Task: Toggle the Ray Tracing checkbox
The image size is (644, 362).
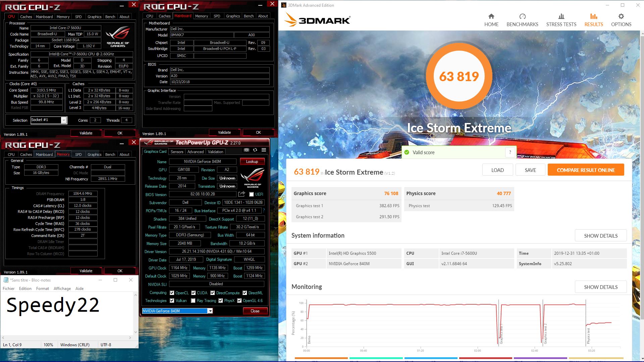Action: click(x=193, y=301)
